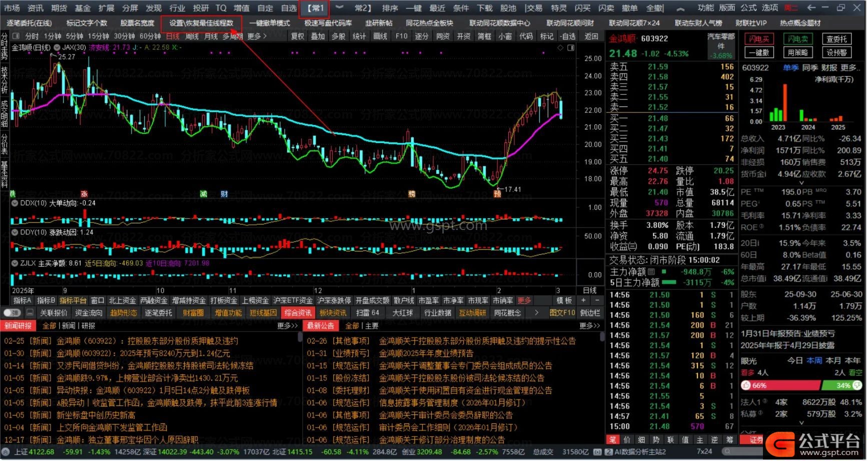Screen dimensions: 868x461
Task: Open the DDX(10) indicator settings circle icon
Action: click(15, 203)
